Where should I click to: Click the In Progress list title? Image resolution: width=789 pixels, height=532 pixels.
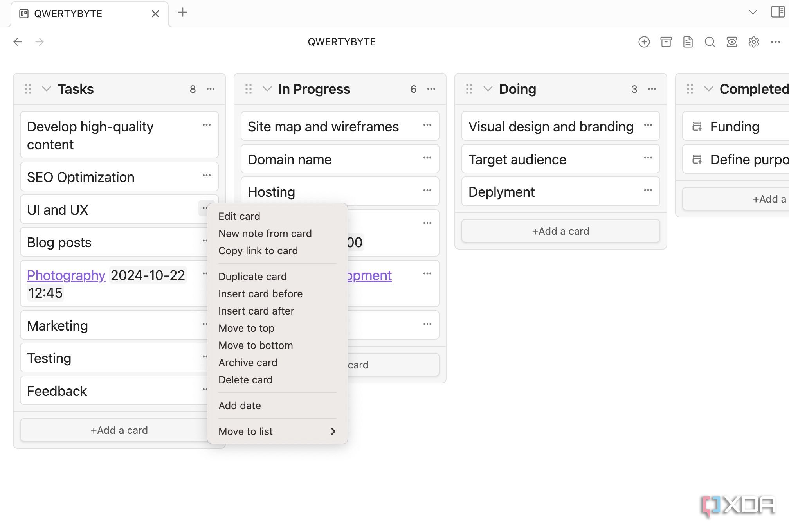point(314,89)
